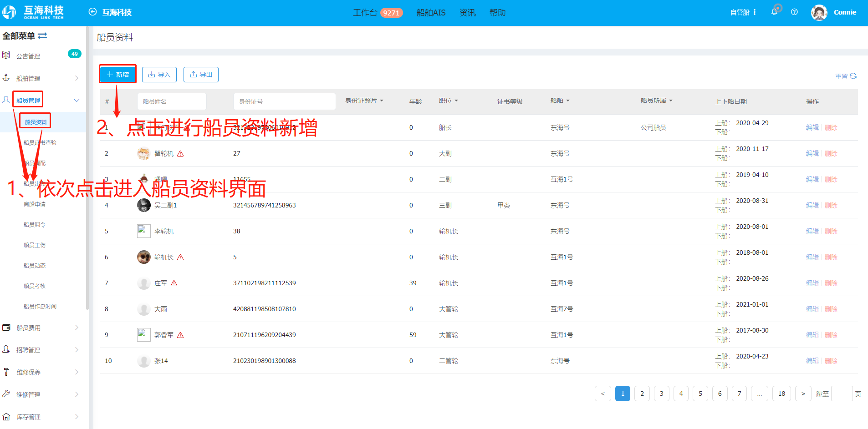Click the 库存管理 house icon
868x429 pixels.
pos(6,416)
